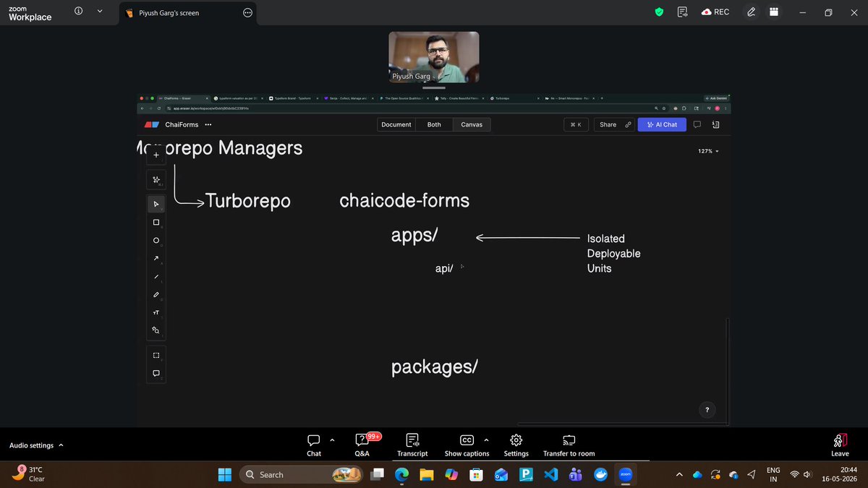Leave the Zoom meeting
The height and width of the screenshot is (488, 868).
coord(840,445)
